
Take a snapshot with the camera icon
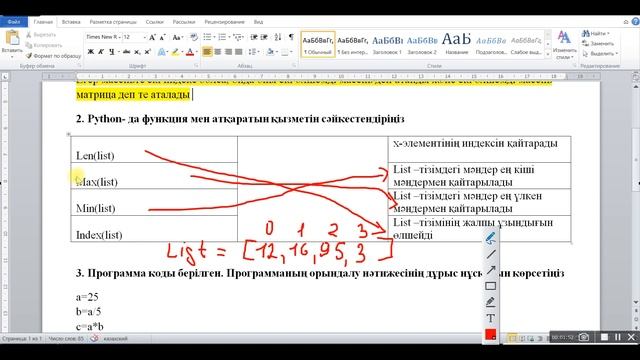coord(584,337)
